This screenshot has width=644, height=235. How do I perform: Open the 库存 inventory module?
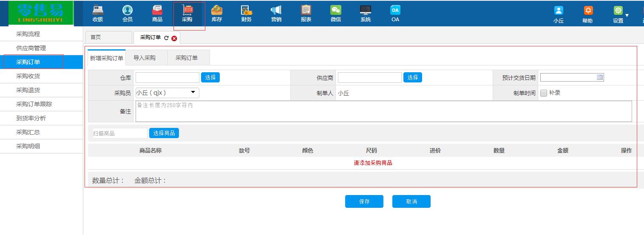pyautogui.click(x=217, y=14)
